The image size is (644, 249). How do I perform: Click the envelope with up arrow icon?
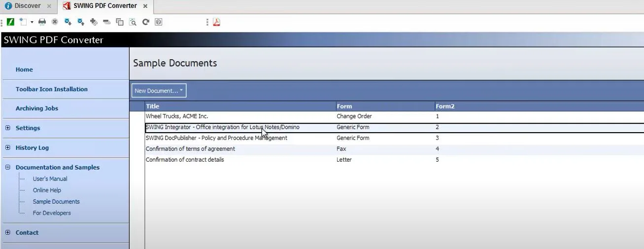pyautogui.click(x=81, y=22)
